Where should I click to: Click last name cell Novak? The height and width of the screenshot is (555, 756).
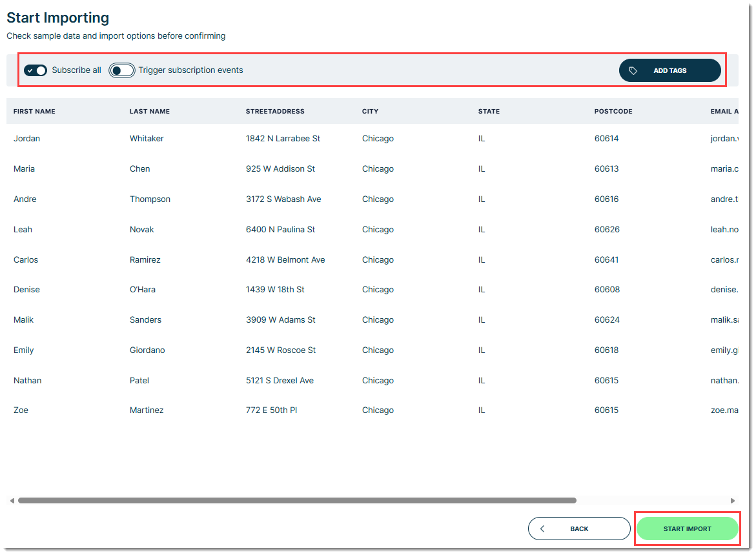[x=142, y=229]
